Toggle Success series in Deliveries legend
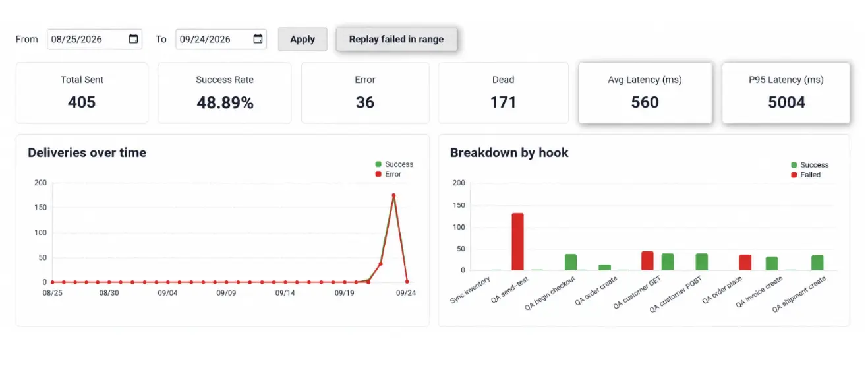Viewport: 868px width, 376px height. pyautogui.click(x=394, y=164)
